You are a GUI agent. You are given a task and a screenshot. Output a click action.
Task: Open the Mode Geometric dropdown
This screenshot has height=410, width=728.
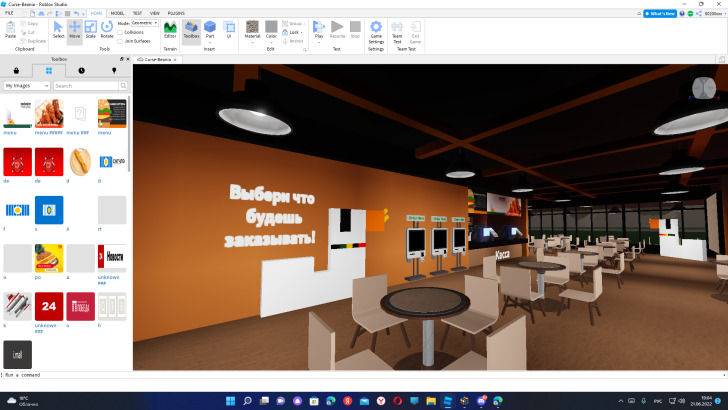pyautogui.click(x=144, y=22)
